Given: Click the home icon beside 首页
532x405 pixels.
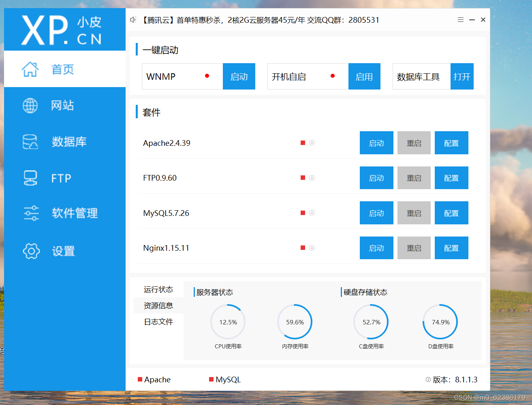Looking at the screenshot, I should tap(30, 69).
